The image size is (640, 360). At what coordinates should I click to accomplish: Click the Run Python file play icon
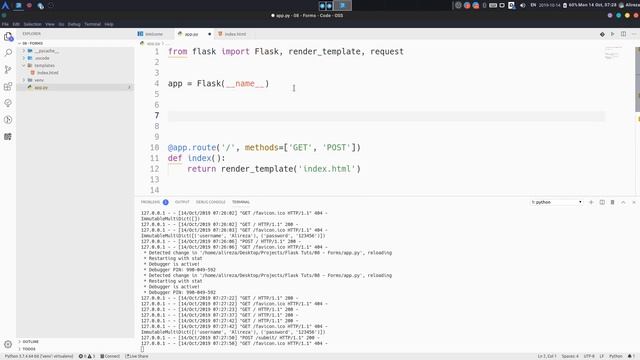click(613, 34)
